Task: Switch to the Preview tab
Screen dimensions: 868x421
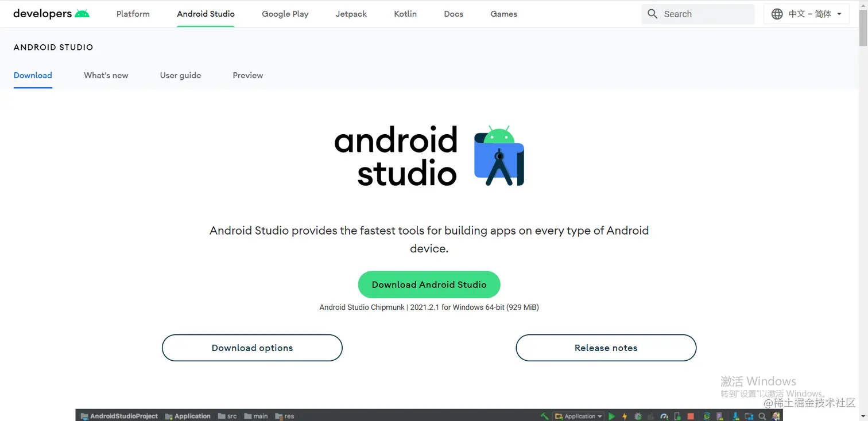Action: pyautogui.click(x=248, y=75)
